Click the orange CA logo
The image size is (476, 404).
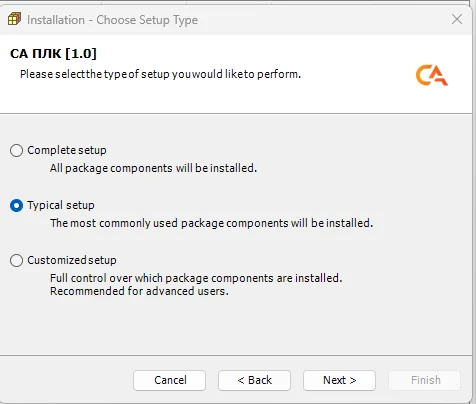click(432, 75)
